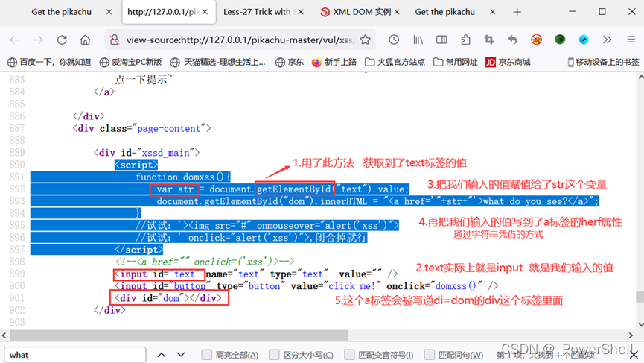Click the view-source URL address bar

pyautogui.click(x=240, y=40)
